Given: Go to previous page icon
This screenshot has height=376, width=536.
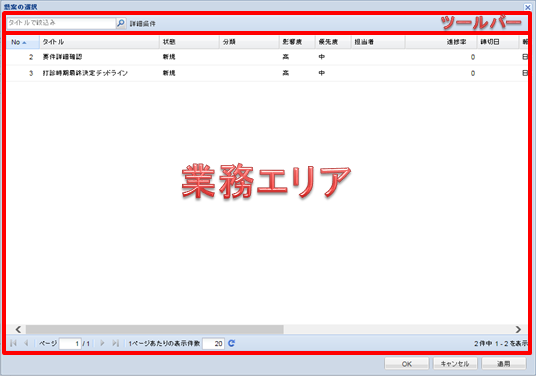Looking at the screenshot, I should click(26, 343).
